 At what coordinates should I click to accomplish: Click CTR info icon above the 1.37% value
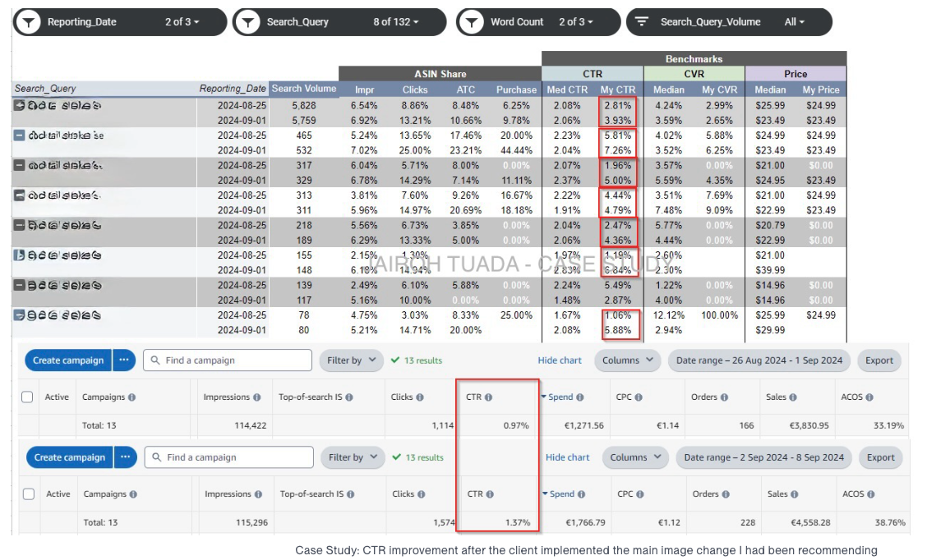490,494
